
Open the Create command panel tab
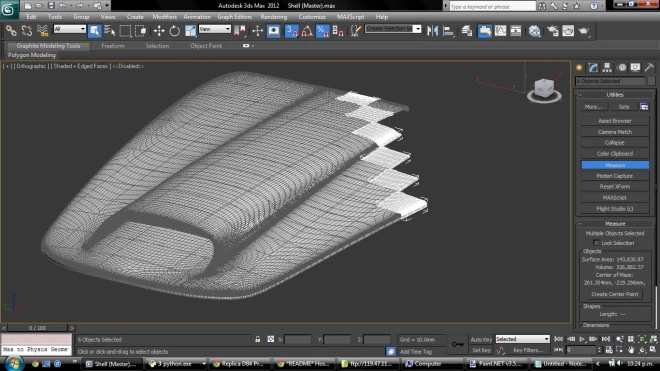point(579,67)
